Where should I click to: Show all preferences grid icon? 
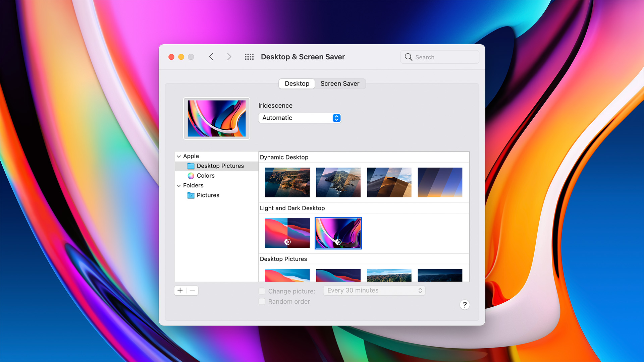click(x=249, y=57)
